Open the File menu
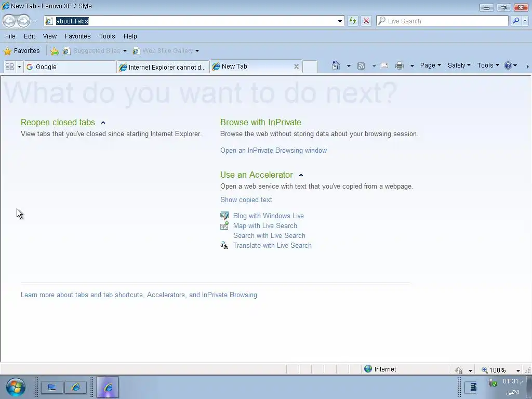The width and height of the screenshot is (532, 399). (10, 36)
